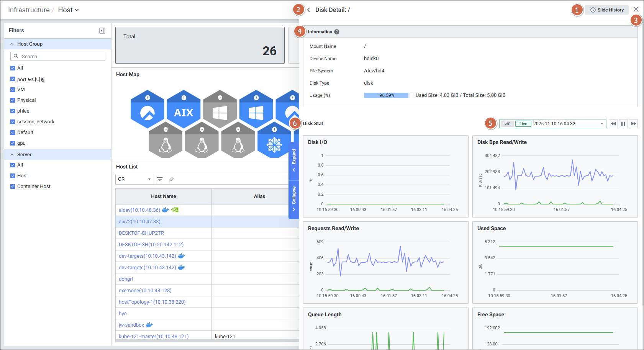Open the aix72(10.10.47.33) host link

coord(139,222)
